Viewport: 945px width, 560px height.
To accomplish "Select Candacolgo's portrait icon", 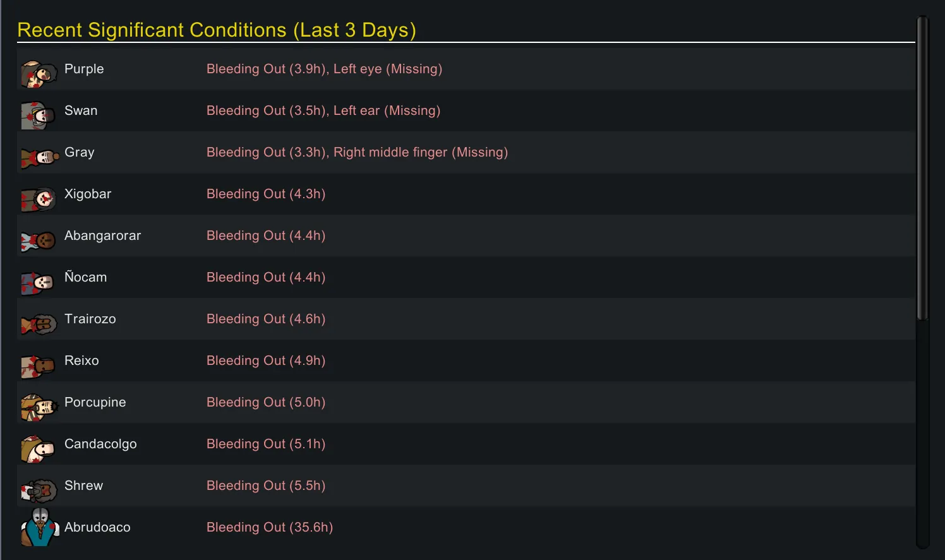I will pyautogui.click(x=38, y=449).
